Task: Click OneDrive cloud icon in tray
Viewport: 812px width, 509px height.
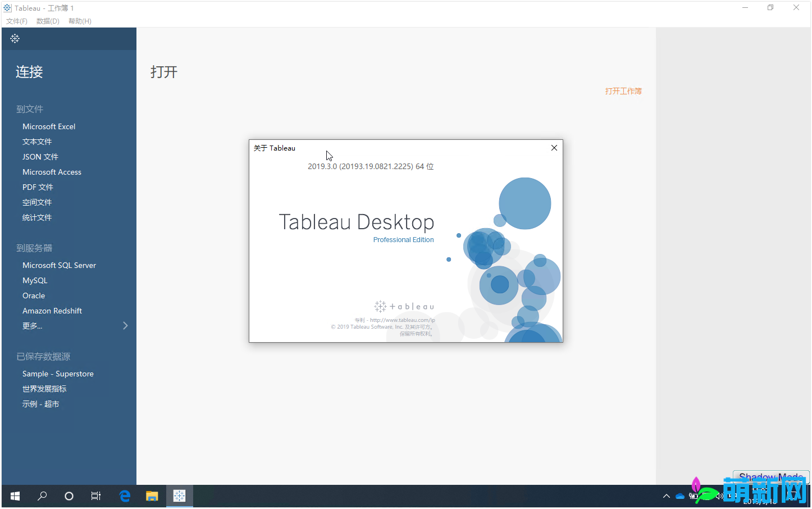Action: click(x=680, y=496)
